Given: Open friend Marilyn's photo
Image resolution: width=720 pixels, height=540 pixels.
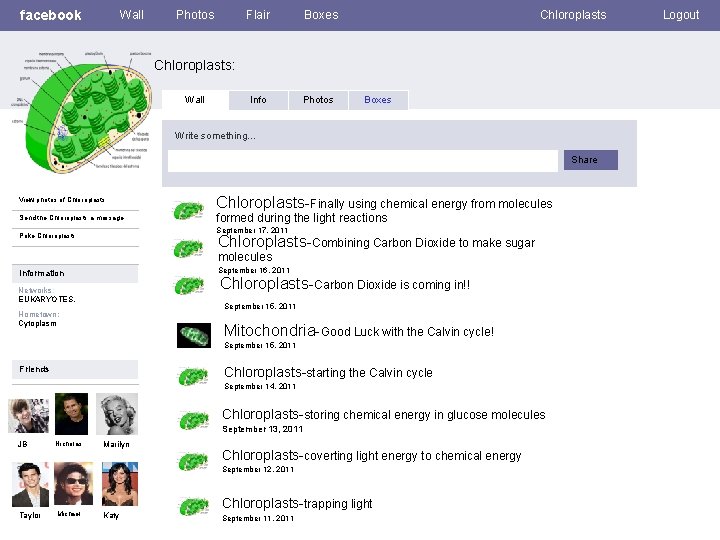Looking at the screenshot, I should pos(117,414).
